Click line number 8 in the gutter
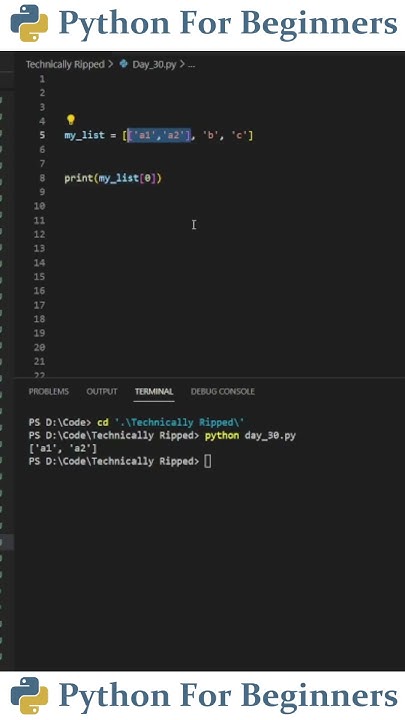 tap(42, 178)
